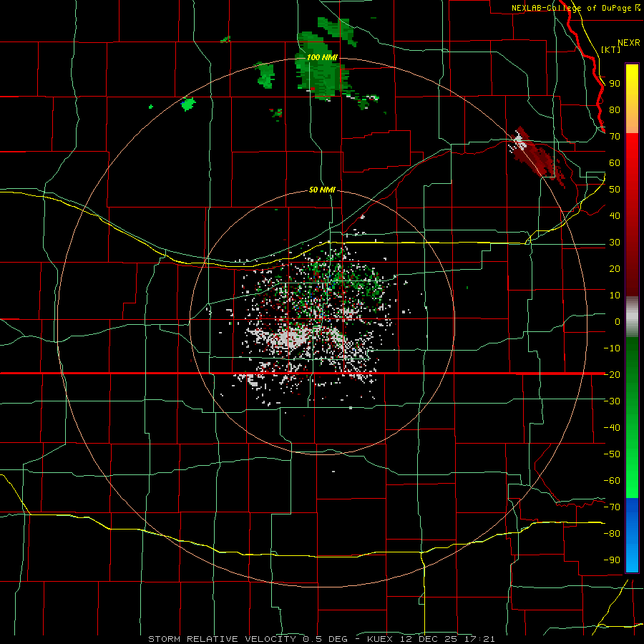The width and height of the screenshot is (644, 644).
Task: Click the -80 value on velocity scale
Action: [x=612, y=534]
